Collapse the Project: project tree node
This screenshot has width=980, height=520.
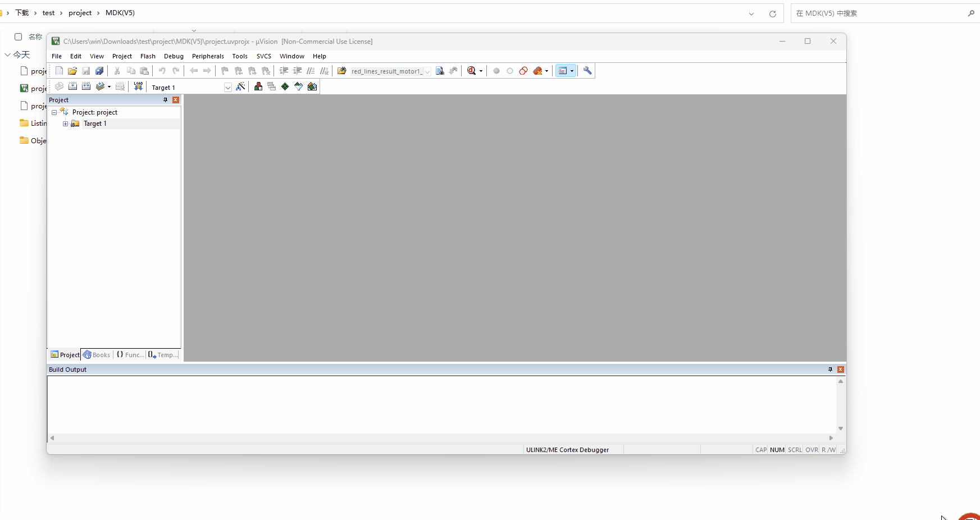(54, 112)
